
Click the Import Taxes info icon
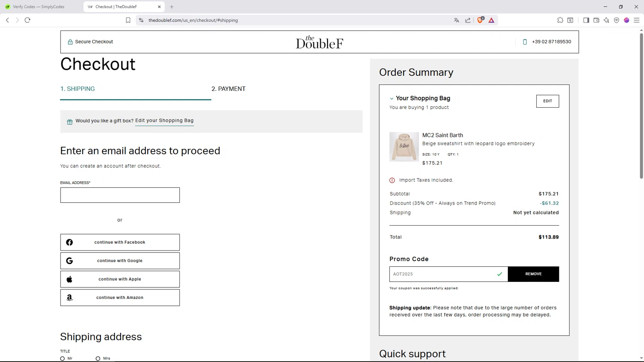pyautogui.click(x=392, y=180)
